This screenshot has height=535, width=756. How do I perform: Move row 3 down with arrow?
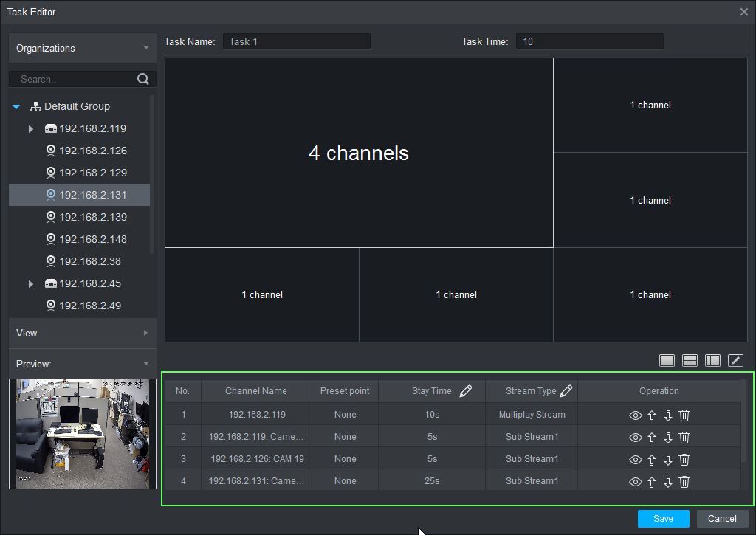[x=668, y=460]
